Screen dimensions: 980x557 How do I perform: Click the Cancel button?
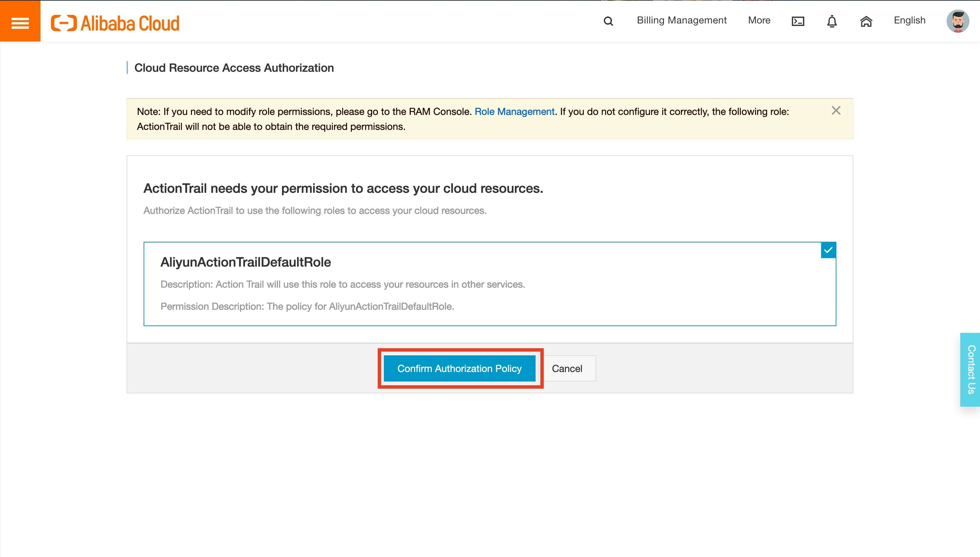coord(567,368)
